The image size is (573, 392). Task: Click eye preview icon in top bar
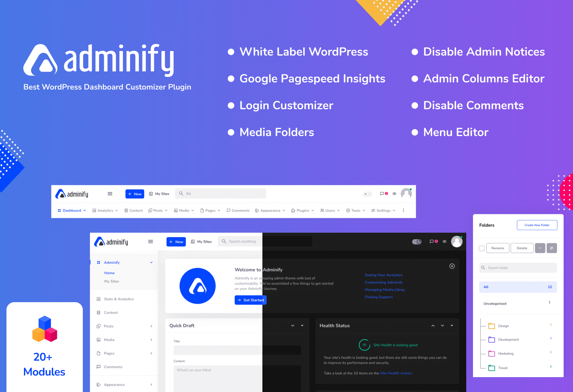click(x=394, y=194)
